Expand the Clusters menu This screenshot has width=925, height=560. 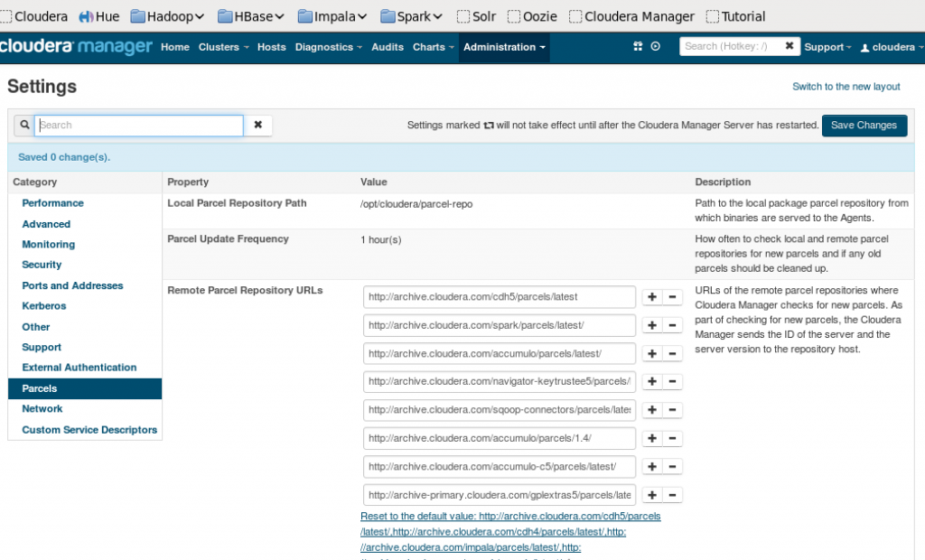click(x=224, y=47)
